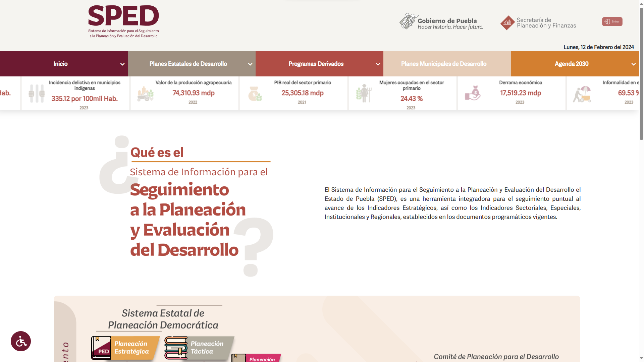Click the PED Planeación Estratégica book icon

[x=101, y=348]
